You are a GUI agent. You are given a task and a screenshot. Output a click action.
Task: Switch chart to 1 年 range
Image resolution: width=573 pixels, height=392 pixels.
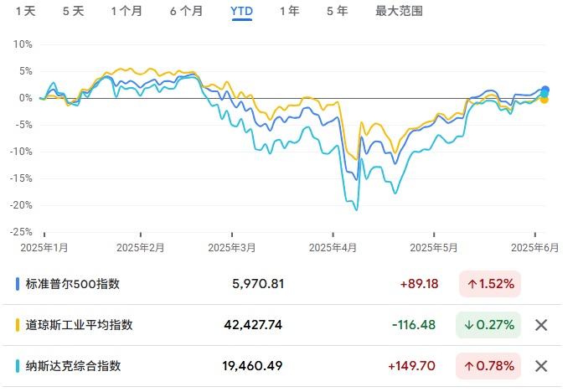[289, 12]
